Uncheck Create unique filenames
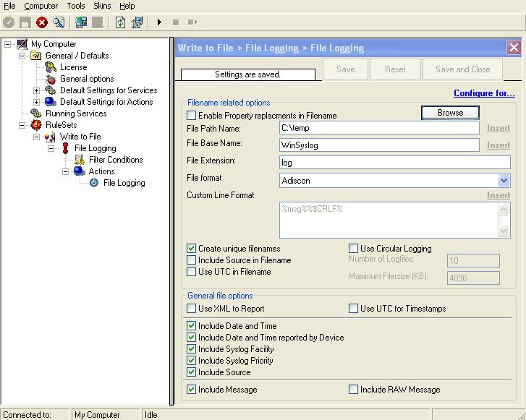This screenshot has height=420, width=526. tap(191, 249)
